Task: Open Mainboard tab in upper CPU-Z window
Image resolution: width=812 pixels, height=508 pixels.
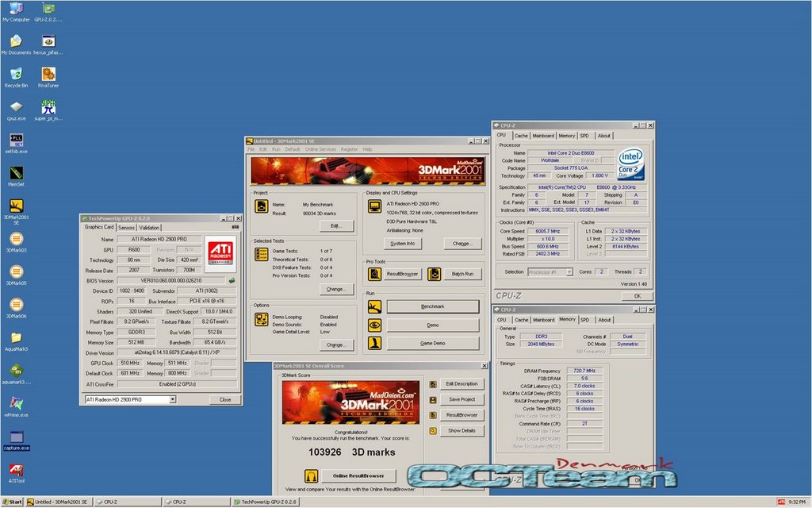Action: (x=543, y=136)
